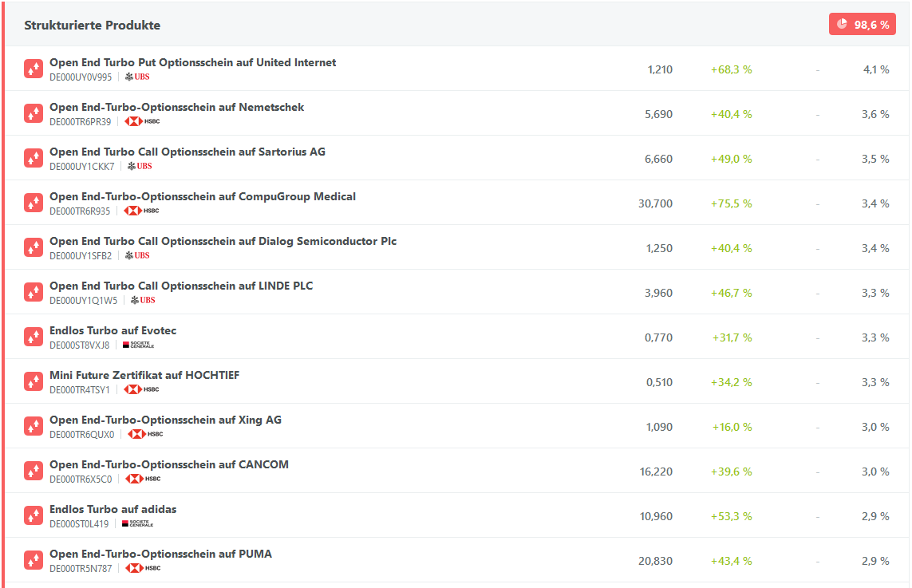912x588 pixels.
Task: Click Societe Generale logo under Evotec
Action: coord(138,345)
